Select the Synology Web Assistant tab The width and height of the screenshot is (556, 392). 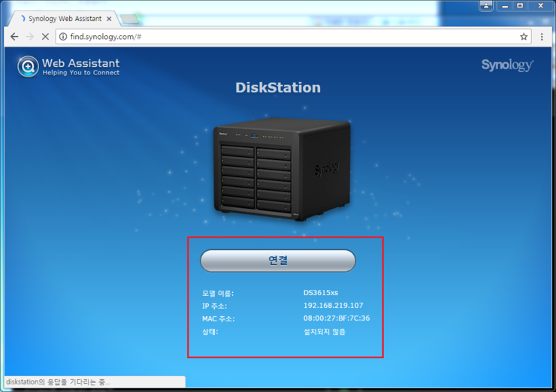coord(65,19)
